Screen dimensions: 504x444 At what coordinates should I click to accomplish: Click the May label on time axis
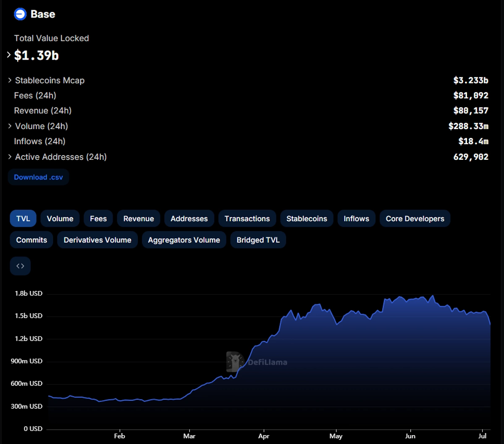pos(336,436)
